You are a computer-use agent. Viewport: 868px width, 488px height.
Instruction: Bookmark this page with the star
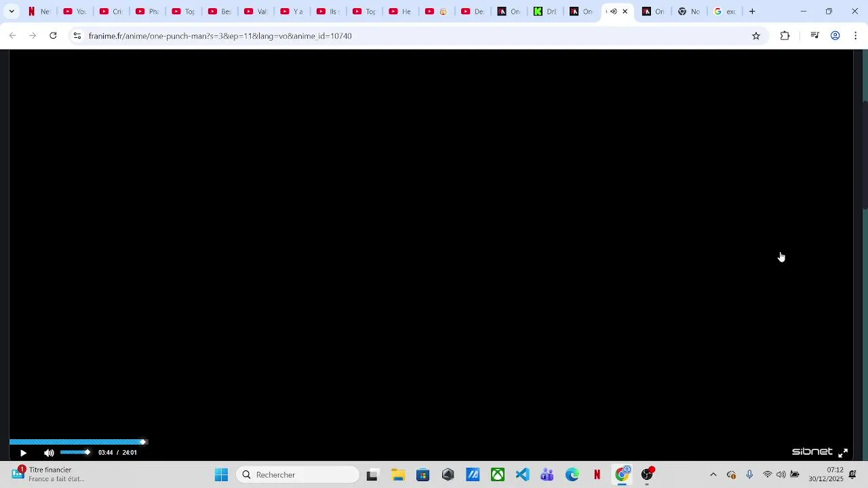[756, 36]
